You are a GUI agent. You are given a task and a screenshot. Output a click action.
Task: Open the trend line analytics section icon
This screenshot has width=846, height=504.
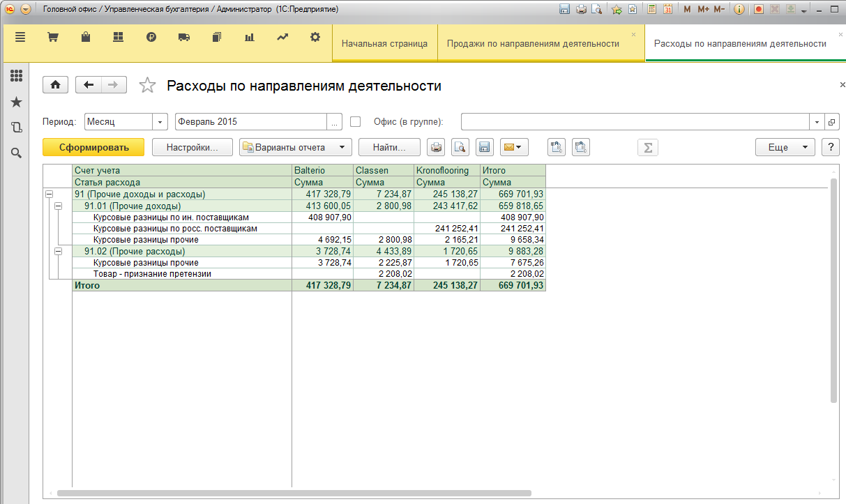[282, 38]
